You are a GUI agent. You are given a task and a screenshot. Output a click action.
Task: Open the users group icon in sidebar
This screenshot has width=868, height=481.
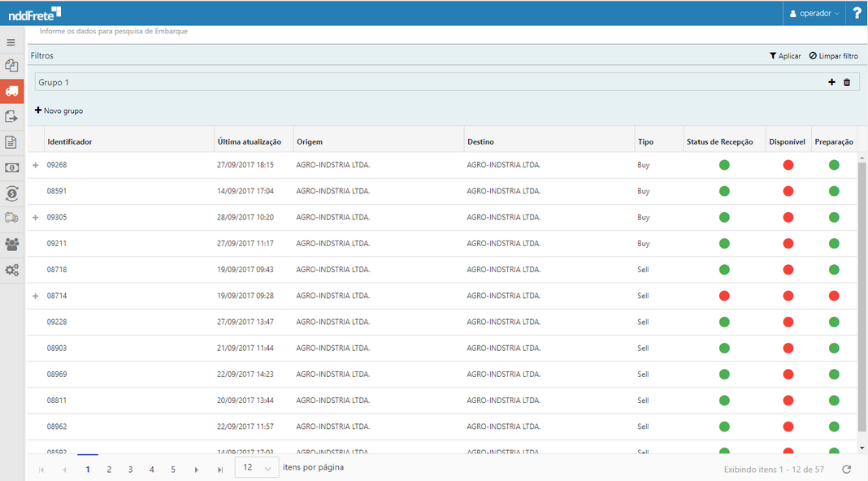click(11, 244)
